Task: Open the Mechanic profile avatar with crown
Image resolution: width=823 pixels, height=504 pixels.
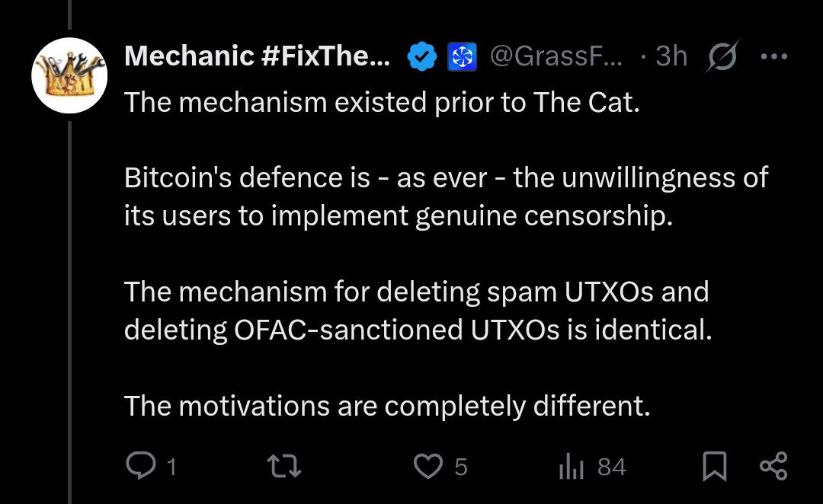Action: coord(69,75)
